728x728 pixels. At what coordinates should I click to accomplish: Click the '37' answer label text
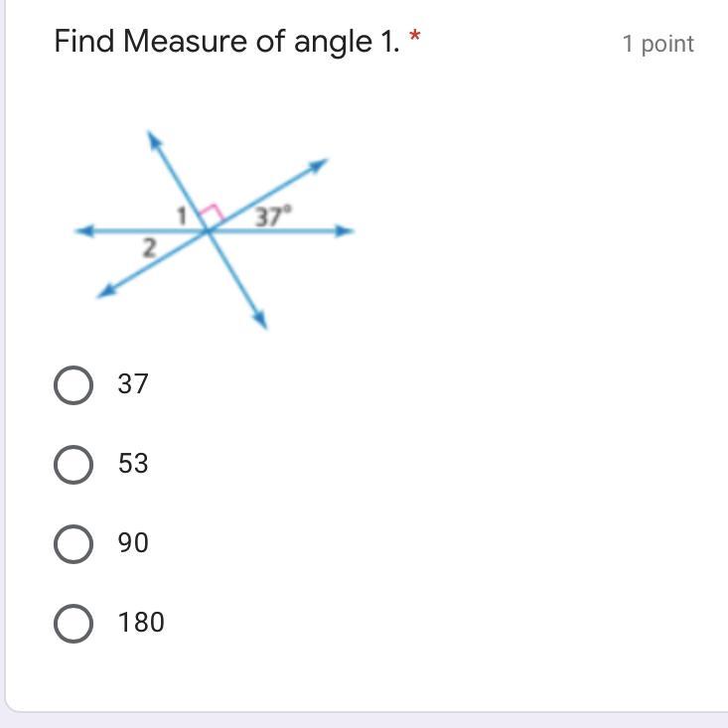point(132,384)
